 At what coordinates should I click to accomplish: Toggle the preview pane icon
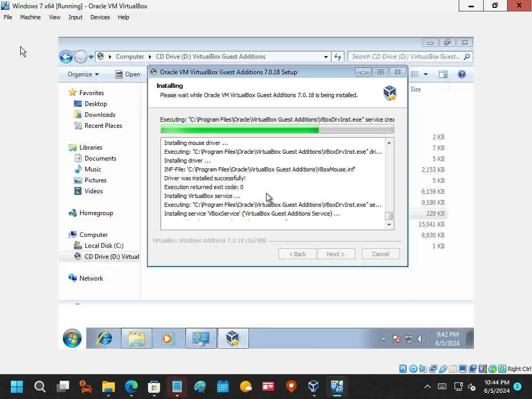click(443, 74)
